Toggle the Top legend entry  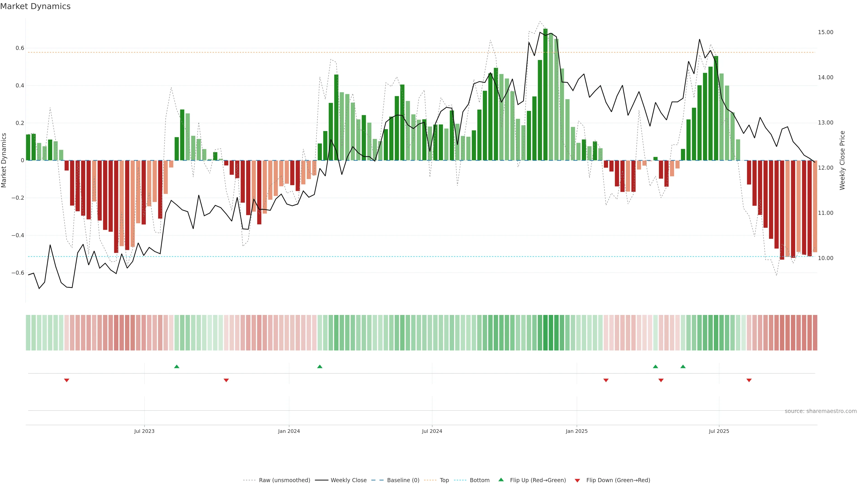(x=444, y=480)
